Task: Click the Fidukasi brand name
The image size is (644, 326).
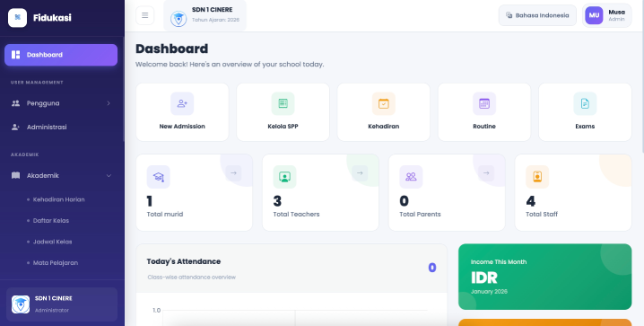Action: click(52, 18)
